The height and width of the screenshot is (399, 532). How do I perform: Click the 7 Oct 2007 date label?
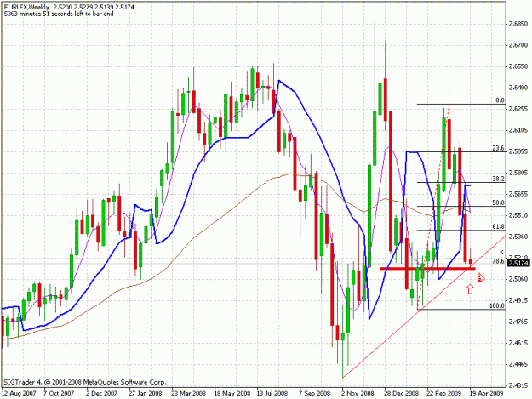59,394
